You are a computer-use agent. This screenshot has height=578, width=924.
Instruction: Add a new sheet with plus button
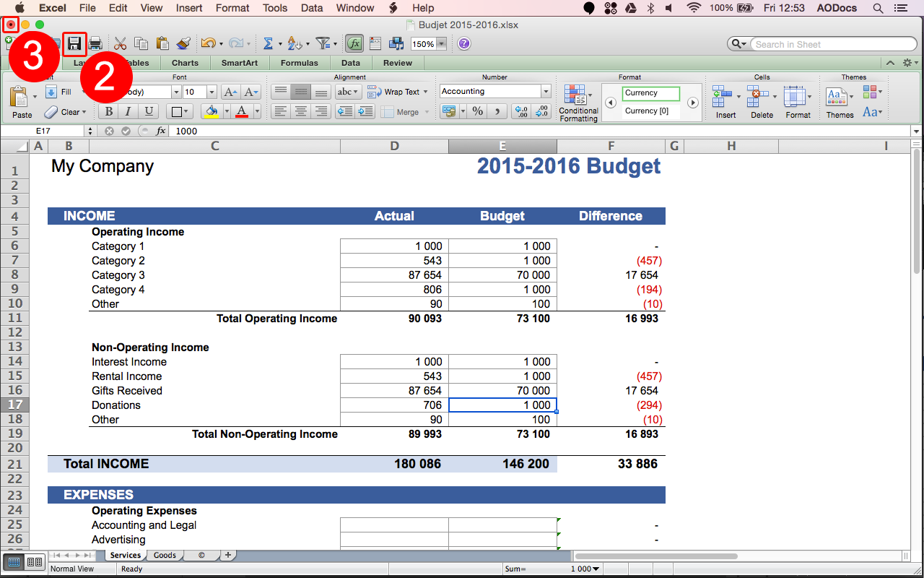coord(228,555)
